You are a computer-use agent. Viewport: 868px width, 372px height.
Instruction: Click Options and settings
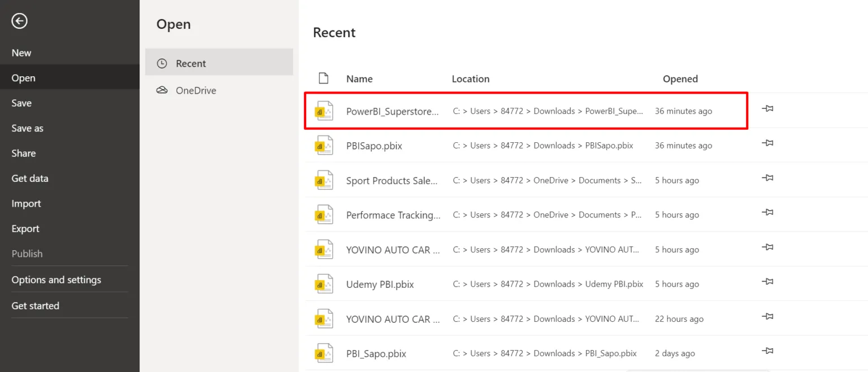56,279
